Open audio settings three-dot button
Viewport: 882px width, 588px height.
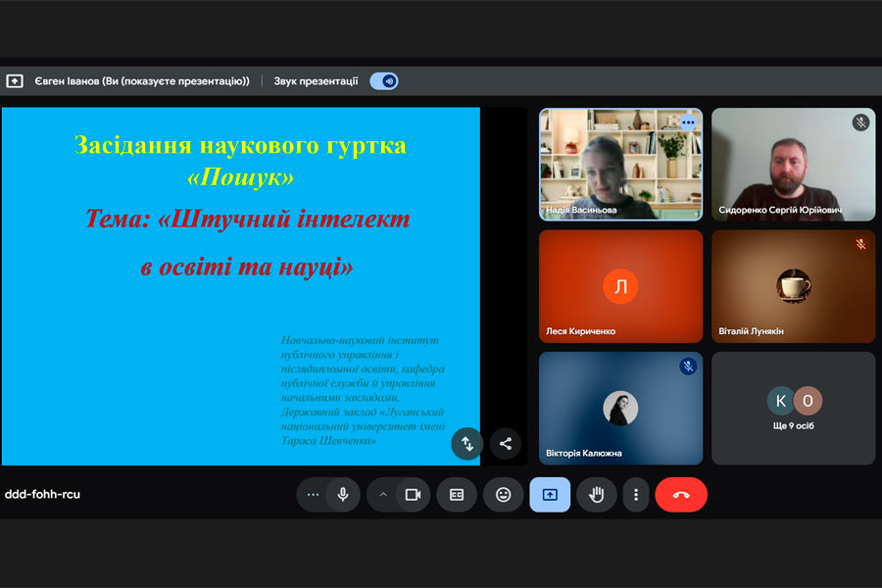[314, 495]
